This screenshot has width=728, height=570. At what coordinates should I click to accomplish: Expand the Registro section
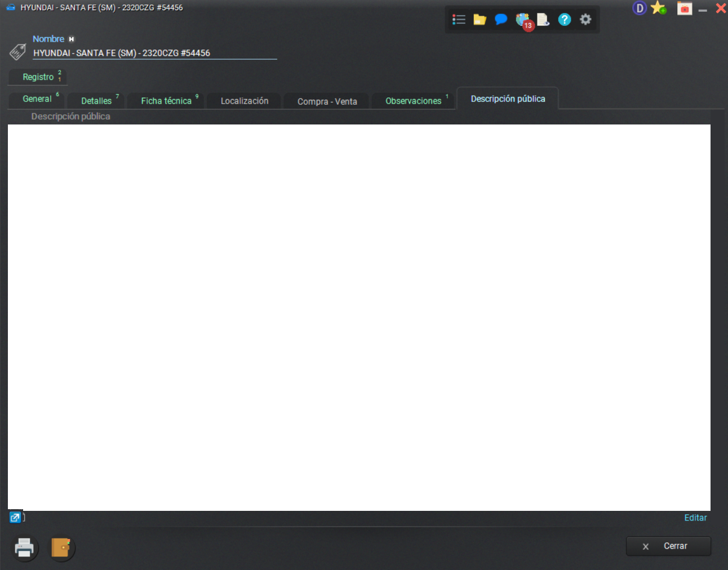point(37,77)
